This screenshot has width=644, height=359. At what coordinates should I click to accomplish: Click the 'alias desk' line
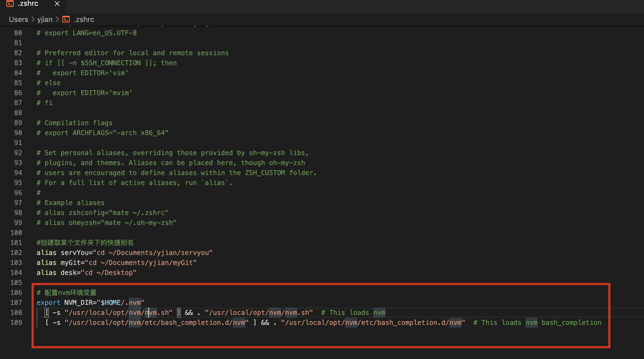(87, 273)
